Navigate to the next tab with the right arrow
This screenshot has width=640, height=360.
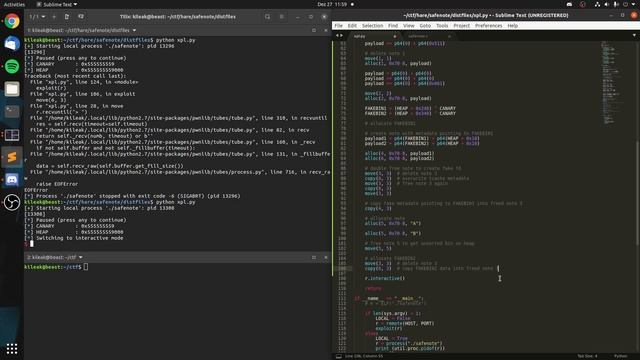[341, 36]
